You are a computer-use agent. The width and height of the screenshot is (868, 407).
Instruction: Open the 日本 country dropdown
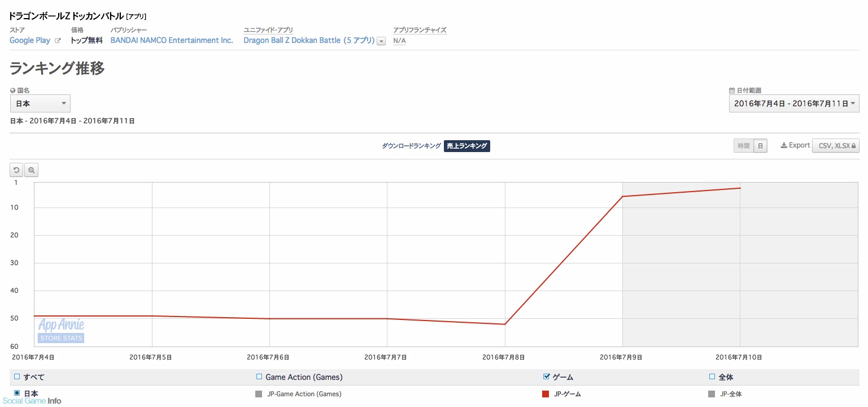coord(40,103)
